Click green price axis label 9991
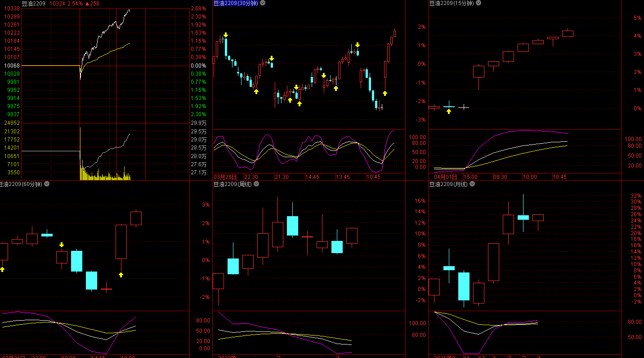The height and width of the screenshot is (358, 644). [13, 82]
